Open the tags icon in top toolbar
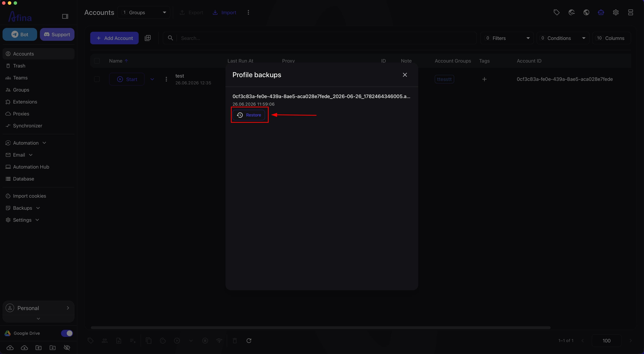644x354 pixels. pos(556,13)
